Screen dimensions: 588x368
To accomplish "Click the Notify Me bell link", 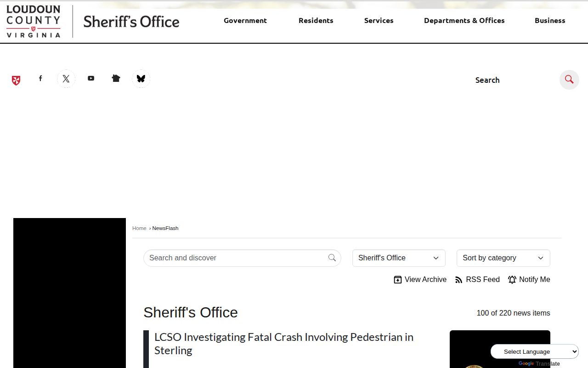I will tap(529, 280).
